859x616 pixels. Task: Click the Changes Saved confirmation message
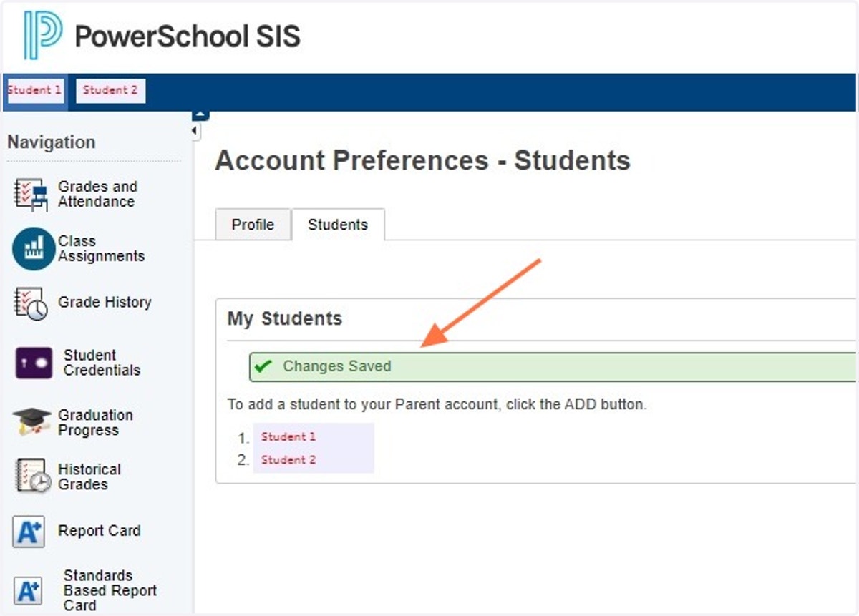(553, 366)
